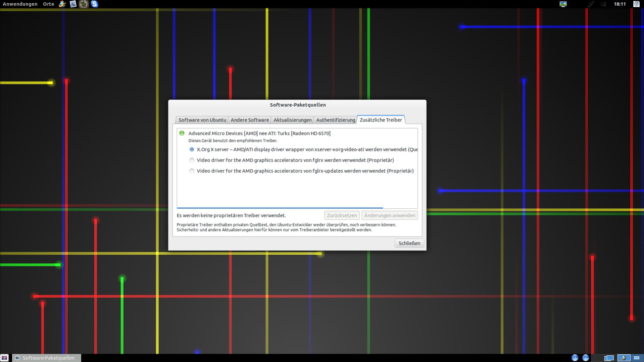Launch the Minecraft grass block icon
This screenshot has width=644, height=362.
point(84,4)
